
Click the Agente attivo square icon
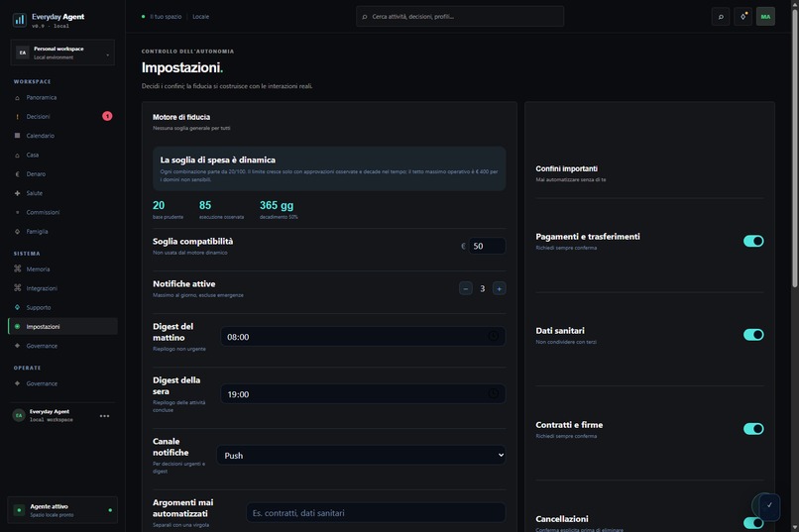tap(20, 510)
